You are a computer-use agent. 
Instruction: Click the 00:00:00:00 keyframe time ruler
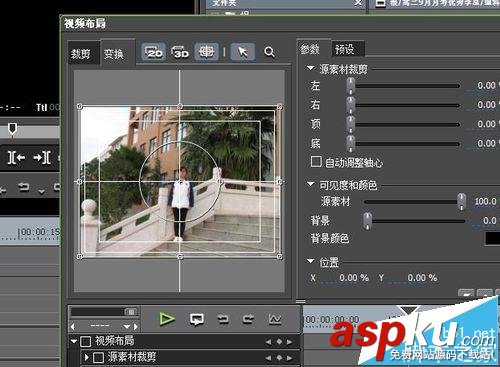pyautogui.click(x=332, y=320)
